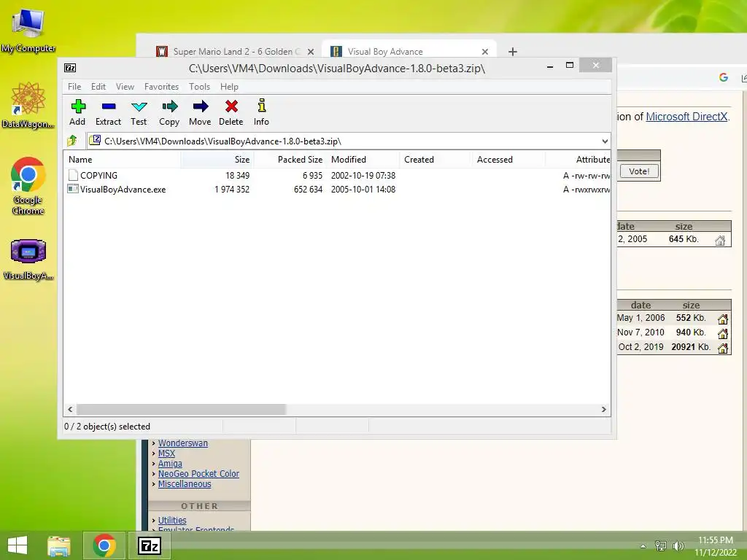Follow the Microsoft DirectX link
747x560 pixels.
point(686,117)
